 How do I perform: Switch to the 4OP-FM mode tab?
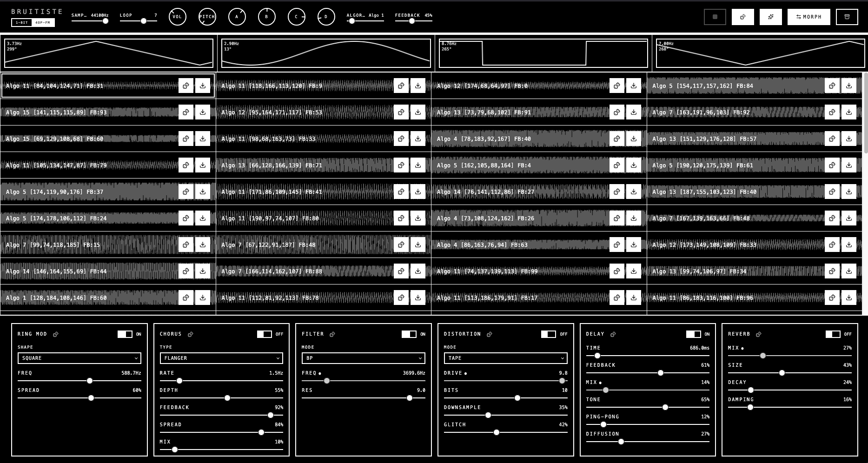click(x=43, y=22)
